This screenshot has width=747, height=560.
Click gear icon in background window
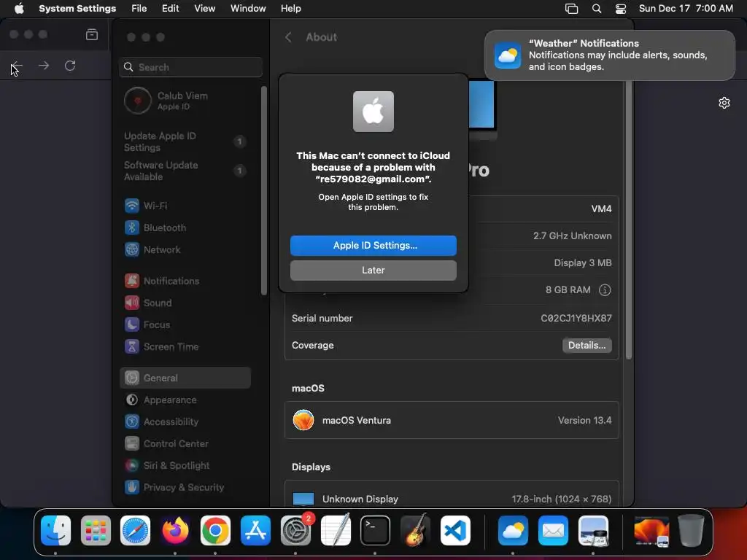724,103
